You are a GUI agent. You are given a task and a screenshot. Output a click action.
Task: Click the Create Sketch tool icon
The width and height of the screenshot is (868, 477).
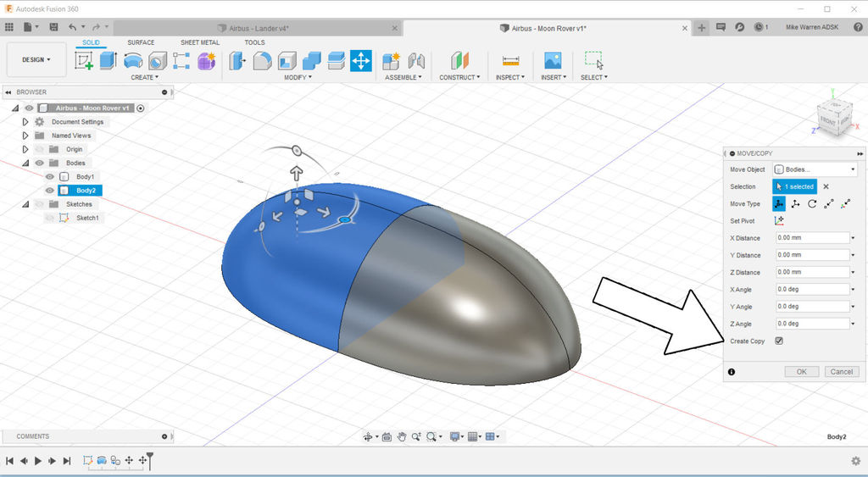pyautogui.click(x=84, y=60)
